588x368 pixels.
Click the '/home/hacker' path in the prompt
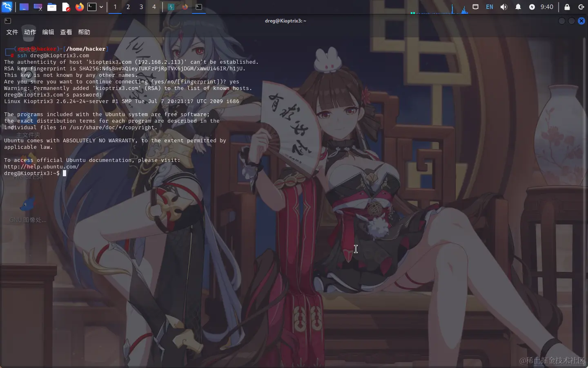(x=86, y=49)
